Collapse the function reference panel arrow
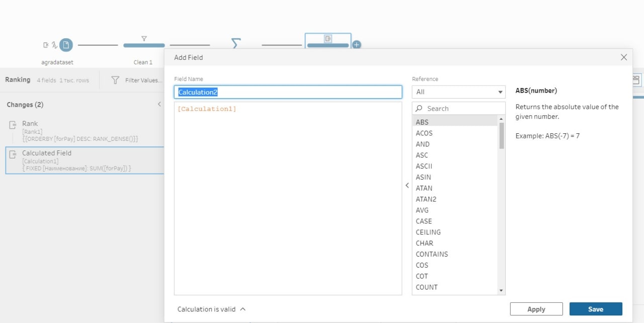 coord(407,185)
